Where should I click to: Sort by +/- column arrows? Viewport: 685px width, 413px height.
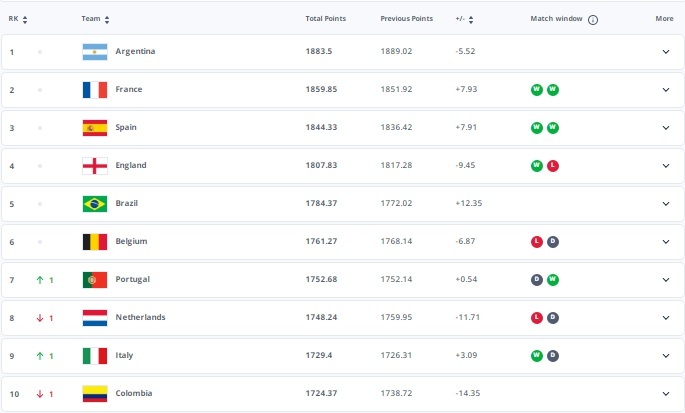[471, 20]
